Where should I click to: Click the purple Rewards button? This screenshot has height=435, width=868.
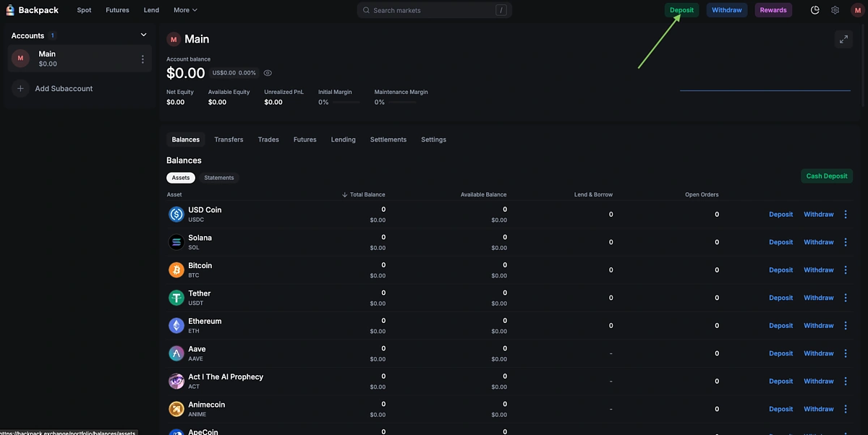773,10
